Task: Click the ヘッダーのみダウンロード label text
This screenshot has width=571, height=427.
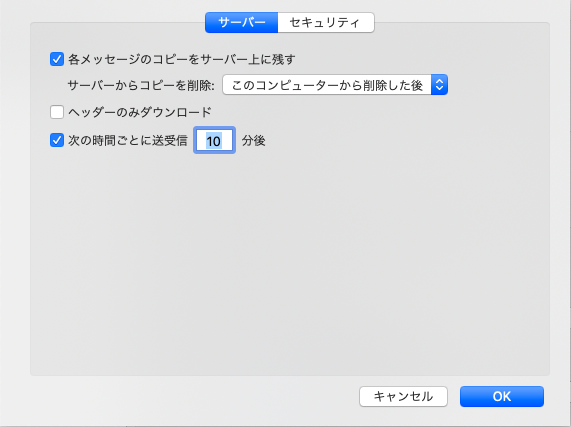Action: click(140, 112)
